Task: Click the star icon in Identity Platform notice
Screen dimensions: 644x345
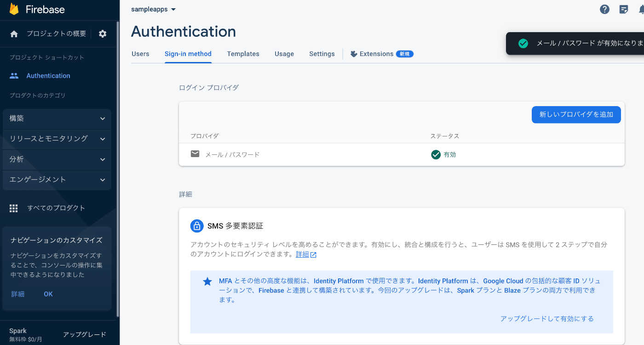Action: coord(207,281)
